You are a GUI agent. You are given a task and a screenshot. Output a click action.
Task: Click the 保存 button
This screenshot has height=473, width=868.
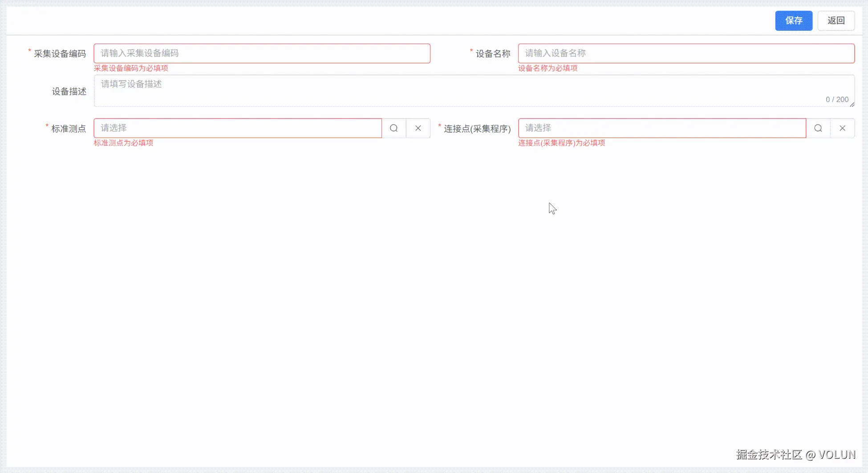click(x=794, y=20)
